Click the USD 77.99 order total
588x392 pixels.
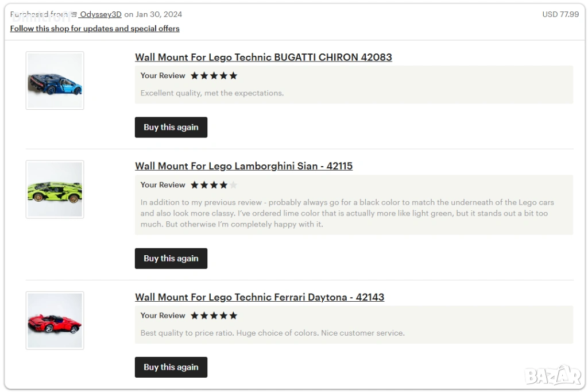560,14
